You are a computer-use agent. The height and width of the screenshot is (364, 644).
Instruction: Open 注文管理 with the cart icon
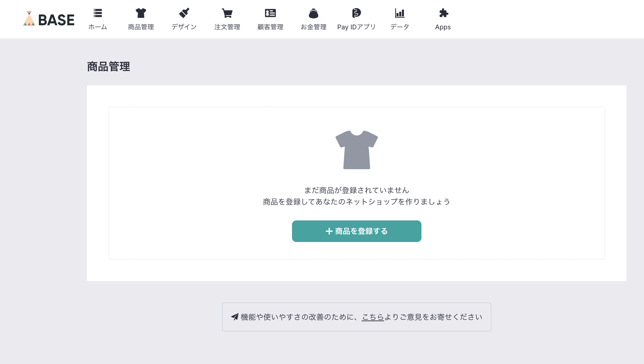coord(227,13)
